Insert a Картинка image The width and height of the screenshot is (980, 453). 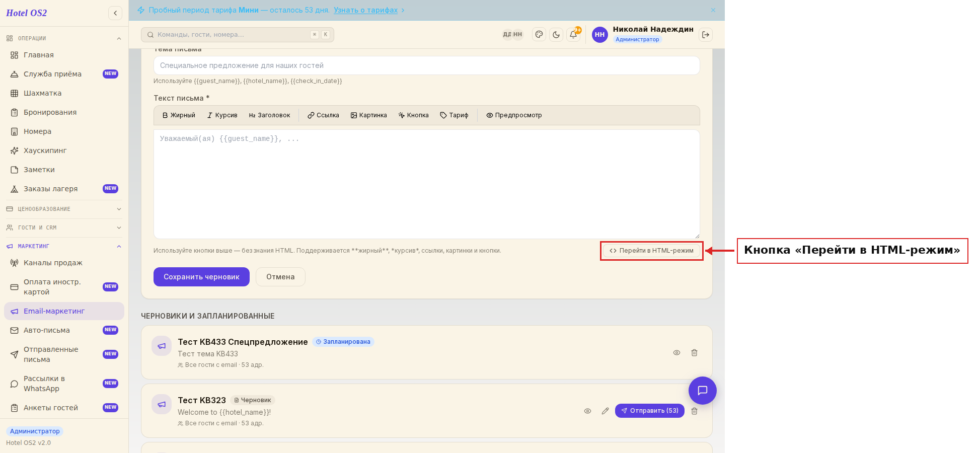(369, 115)
